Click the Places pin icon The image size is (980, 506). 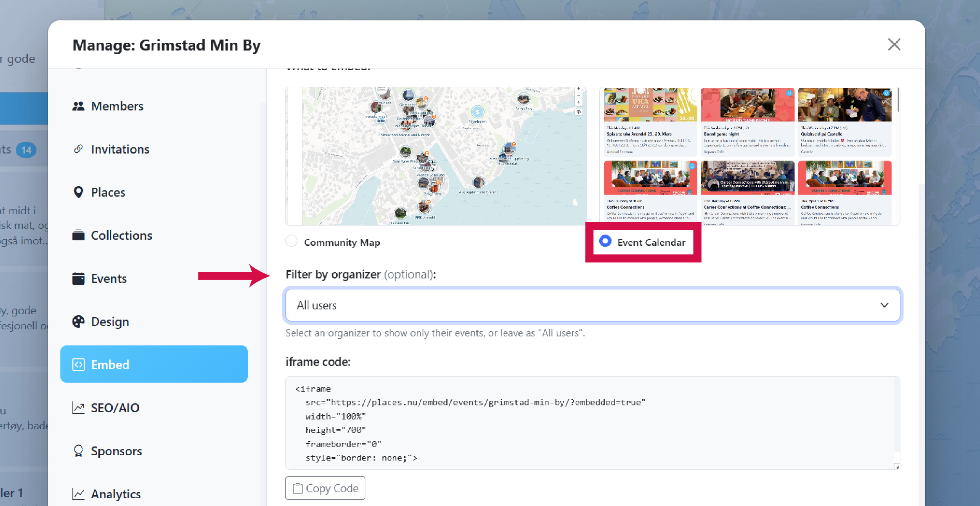pos(78,192)
